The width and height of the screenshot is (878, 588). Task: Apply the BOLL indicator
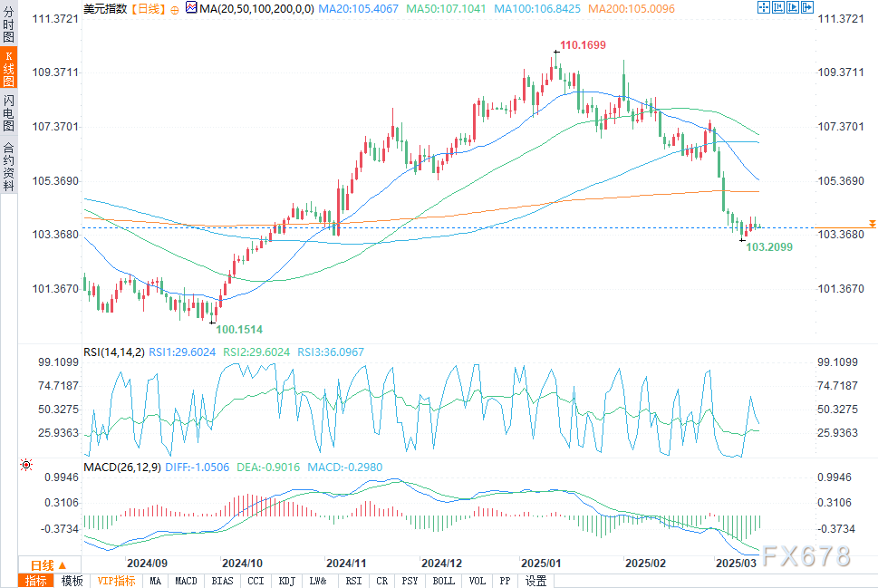tap(444, 581)
